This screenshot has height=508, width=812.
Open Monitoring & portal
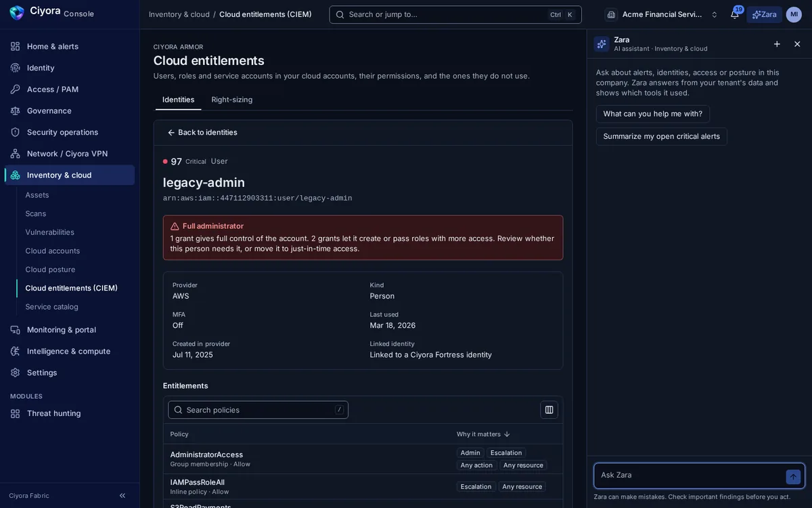coord(70,330)
